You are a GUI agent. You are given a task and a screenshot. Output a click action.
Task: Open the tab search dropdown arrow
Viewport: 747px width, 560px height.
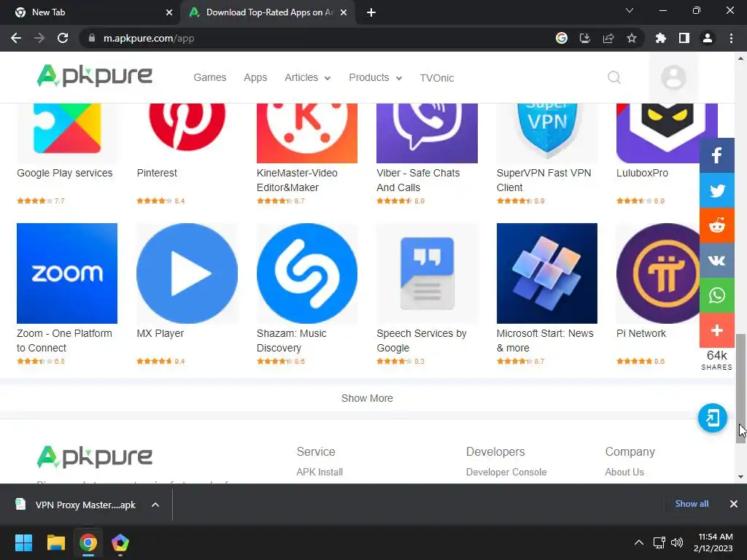tap(630, 10)
